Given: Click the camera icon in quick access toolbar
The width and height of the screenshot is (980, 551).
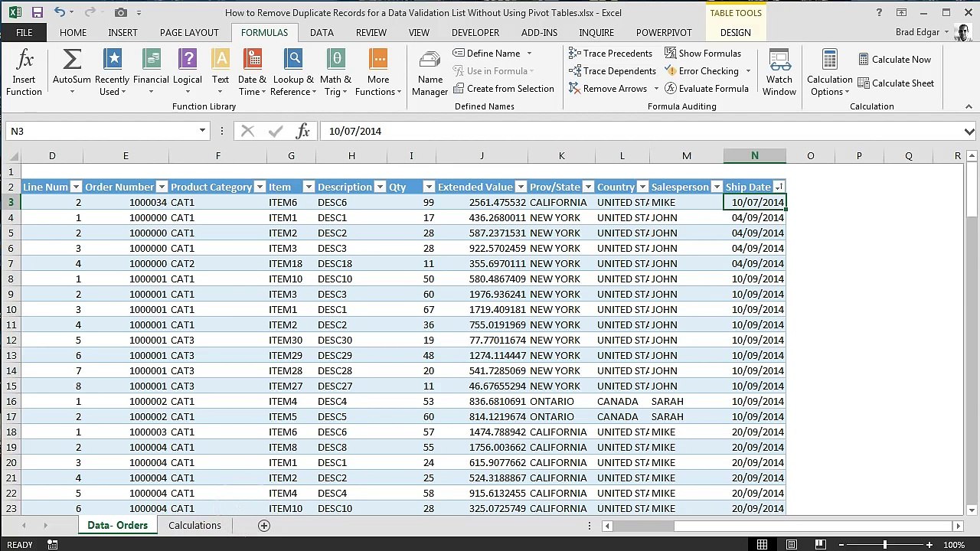Looking at the screenshot, I should click(x=120, y=12).
